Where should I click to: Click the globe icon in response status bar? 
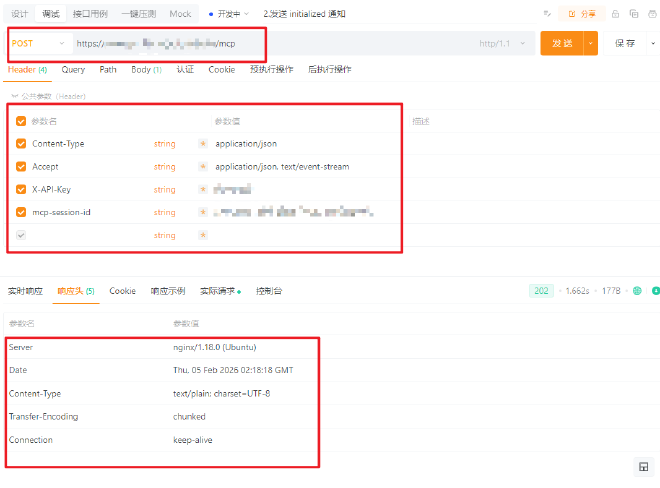637,291
